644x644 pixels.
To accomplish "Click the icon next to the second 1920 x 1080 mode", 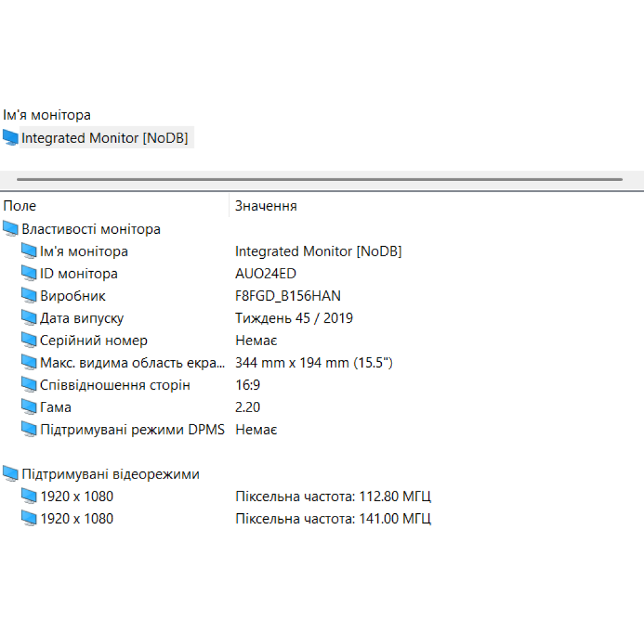I will tap(29, 518).
